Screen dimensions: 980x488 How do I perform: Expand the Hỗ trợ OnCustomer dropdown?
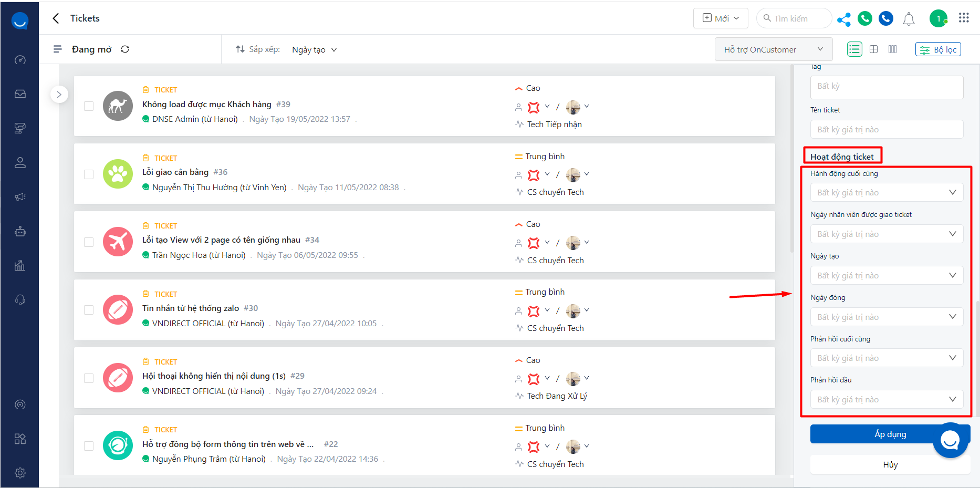point(773,49)
